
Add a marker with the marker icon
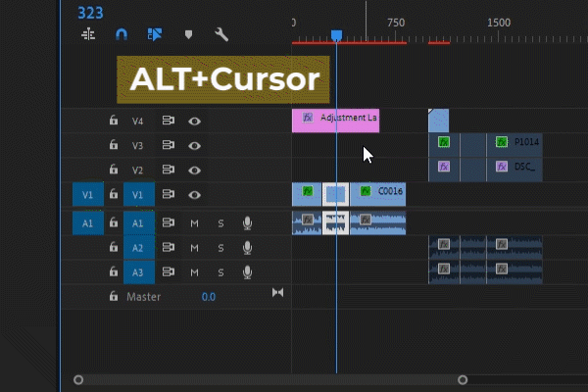(x=188, y=35)
